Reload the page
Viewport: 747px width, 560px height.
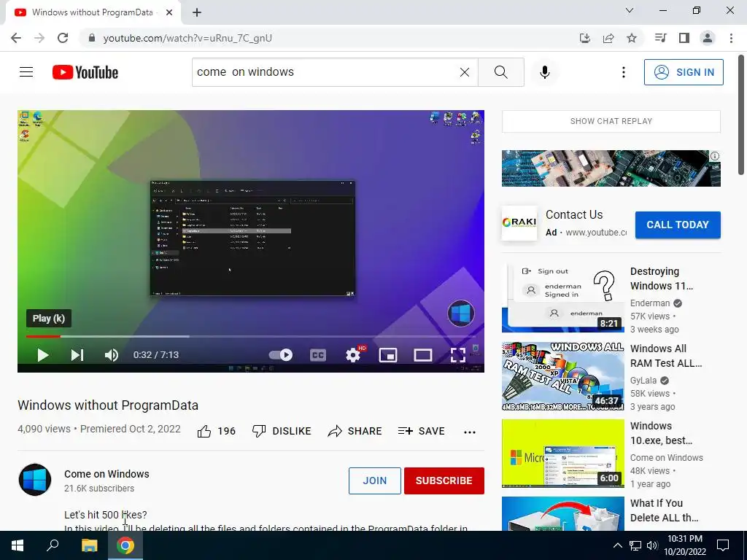[63, 38]
